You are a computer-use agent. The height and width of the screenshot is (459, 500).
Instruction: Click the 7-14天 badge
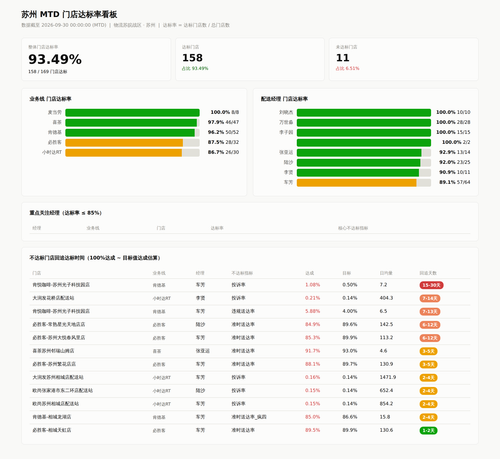430,298
